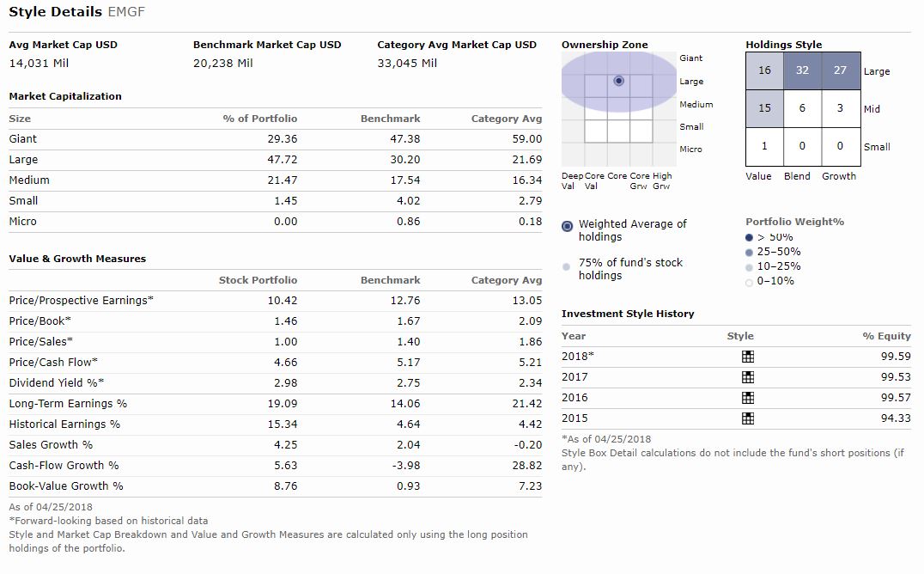Select the Category Avg column header
This screenshot has width=924, height=574.
(505, 119)
